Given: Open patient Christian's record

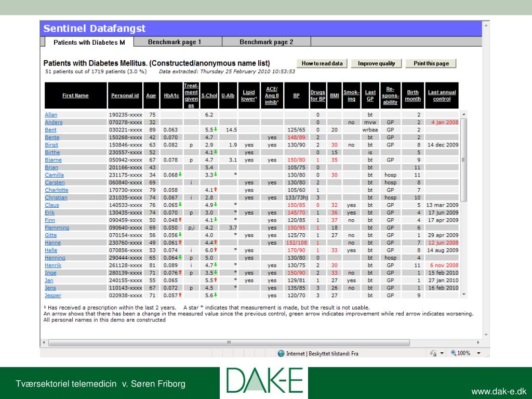Looking at the screenshot, I should click(56, 197).
